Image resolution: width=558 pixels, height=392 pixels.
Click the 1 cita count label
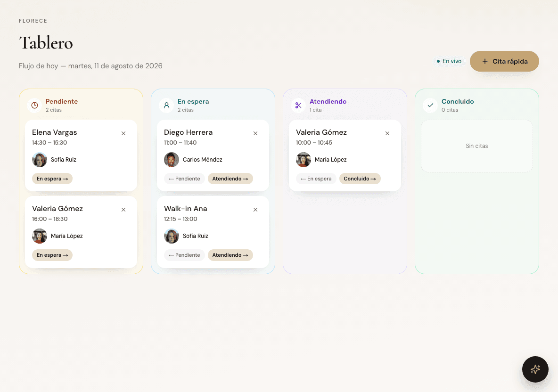tap(316, 110)
